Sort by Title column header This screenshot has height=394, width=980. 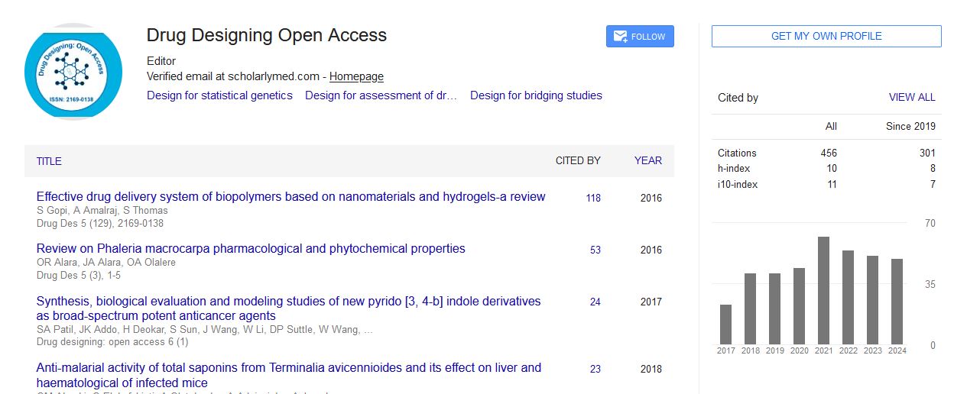tap(49, 161)
